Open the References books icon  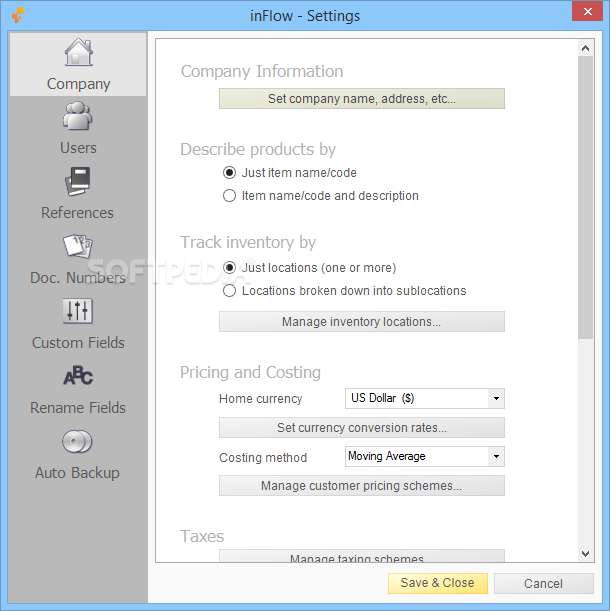point(77,182)
